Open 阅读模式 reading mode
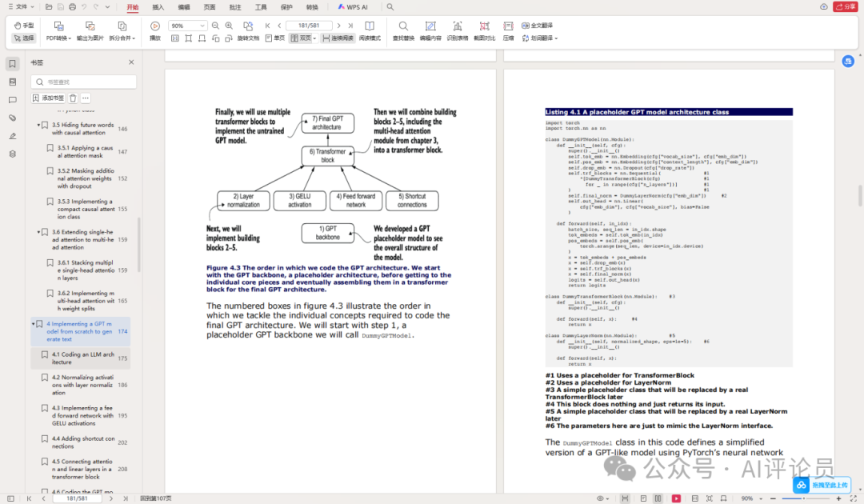 point(370,31)
